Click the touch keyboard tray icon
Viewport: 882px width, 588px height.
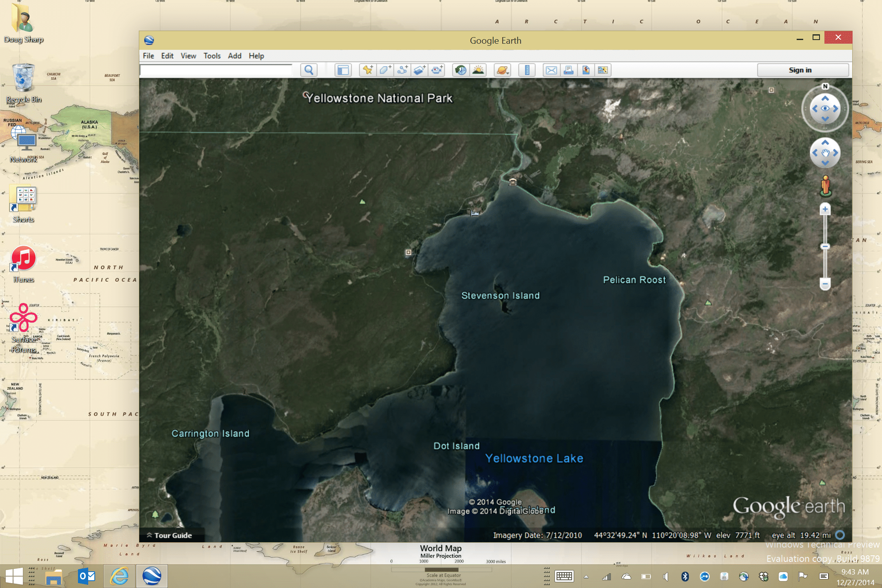coord(564,577)
